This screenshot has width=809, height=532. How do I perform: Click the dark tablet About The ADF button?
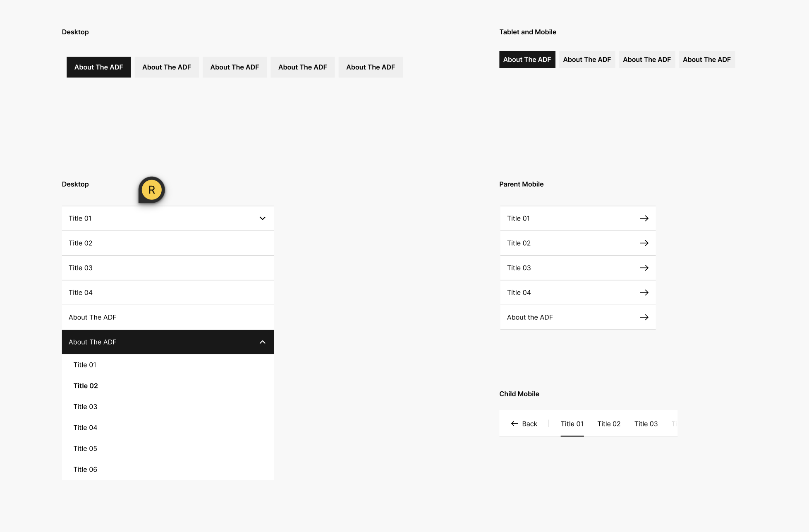pos(527,60)
